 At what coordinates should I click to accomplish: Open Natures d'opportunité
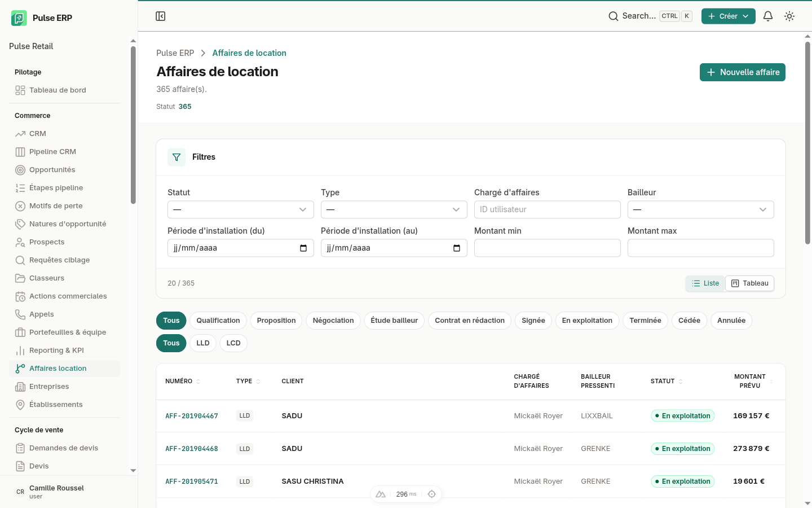64,224
